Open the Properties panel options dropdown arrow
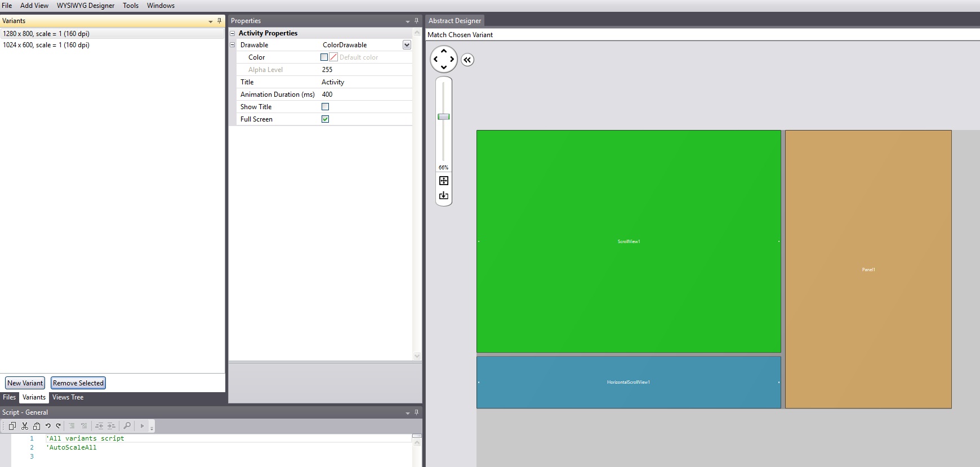Image resolution: width=980 pixels, height=467 pixels. (408, 21)
